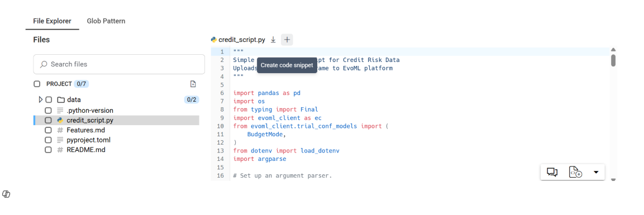The width and height of the screenshot is (644, 215).
Task: Switch to the Glob Pattern tab
Action: coord(106,21)
